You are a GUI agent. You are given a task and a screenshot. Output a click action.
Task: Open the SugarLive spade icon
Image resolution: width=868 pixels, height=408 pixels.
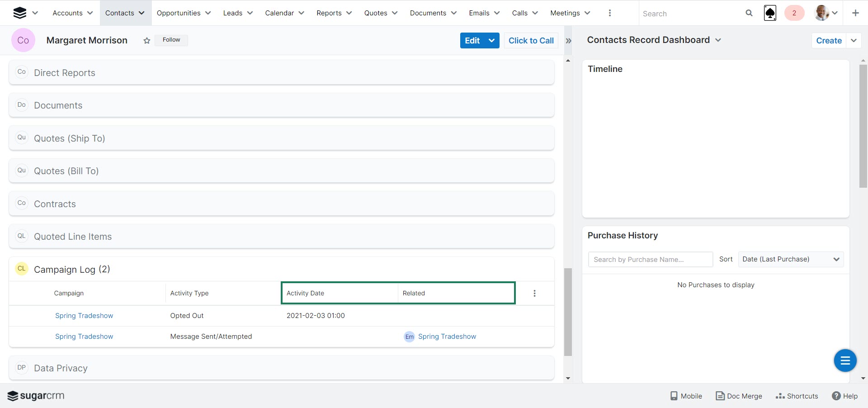770,13
